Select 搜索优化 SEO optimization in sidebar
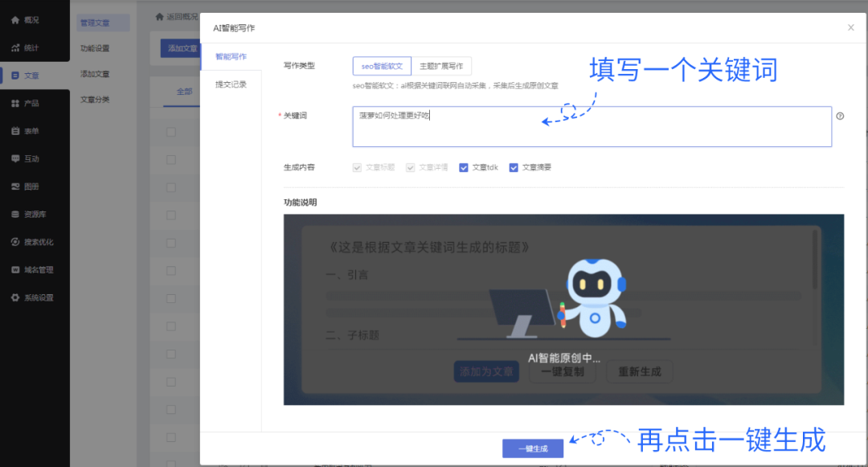 coord(34,241)
